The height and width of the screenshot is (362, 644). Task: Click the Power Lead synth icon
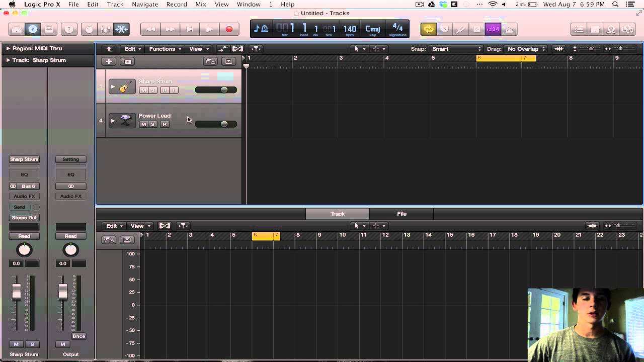pyautogui.click(x=126, y=120)
